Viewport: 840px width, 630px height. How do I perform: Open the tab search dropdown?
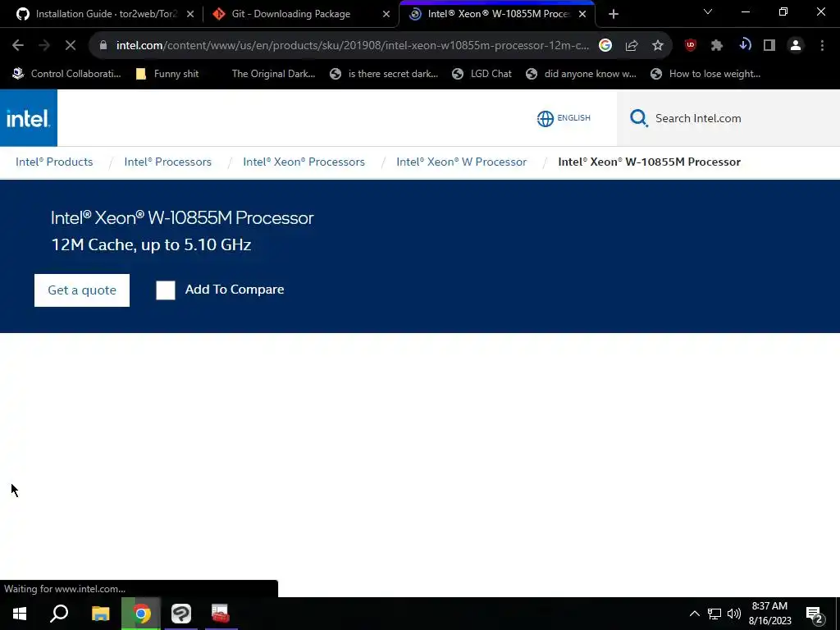[x=708, y=11]
